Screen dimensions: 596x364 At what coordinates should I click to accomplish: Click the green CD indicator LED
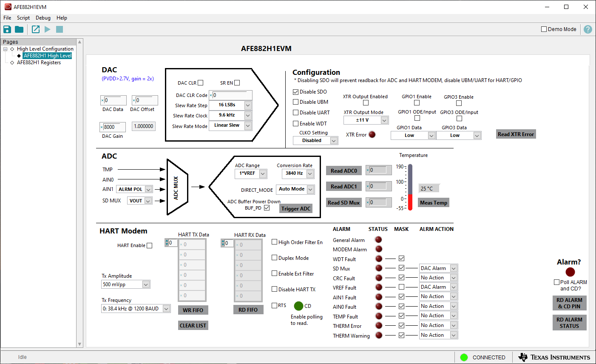(x=298, y=306)
